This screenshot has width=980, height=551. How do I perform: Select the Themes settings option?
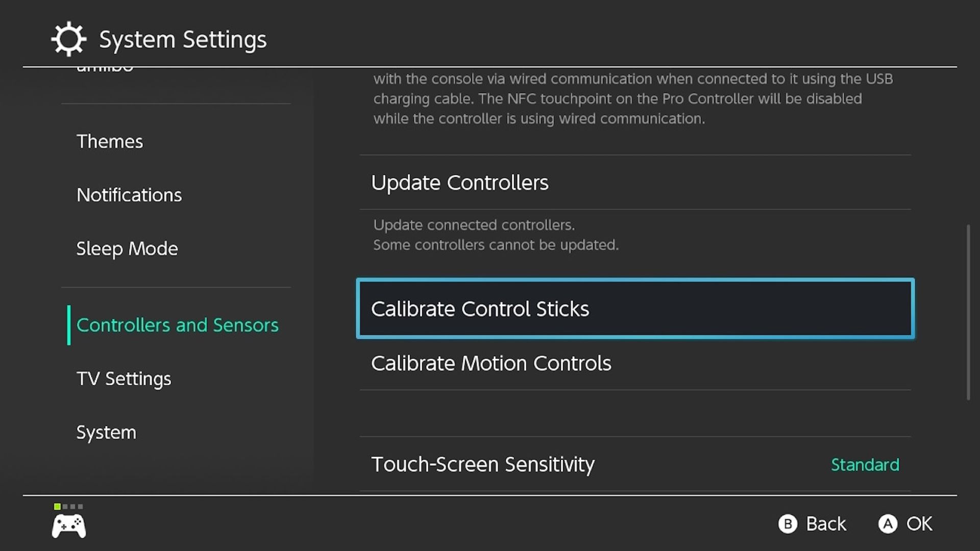coord(110,141)
